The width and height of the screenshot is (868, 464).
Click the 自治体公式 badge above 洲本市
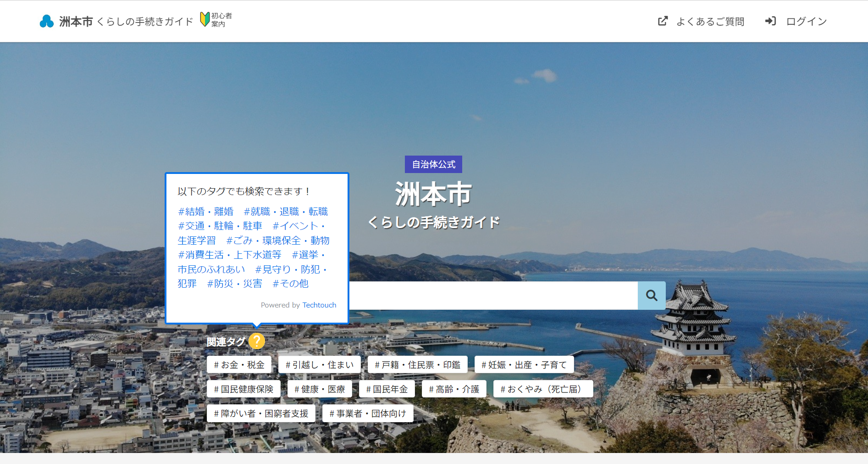point(433,164)
